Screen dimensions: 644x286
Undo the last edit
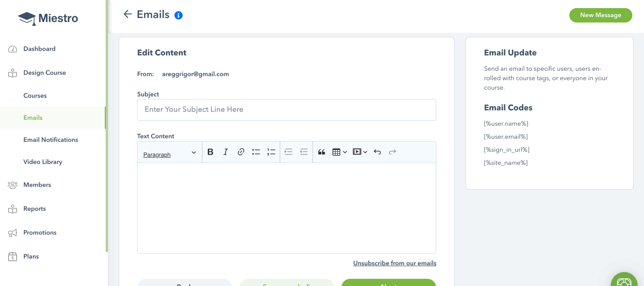(377, 152)
